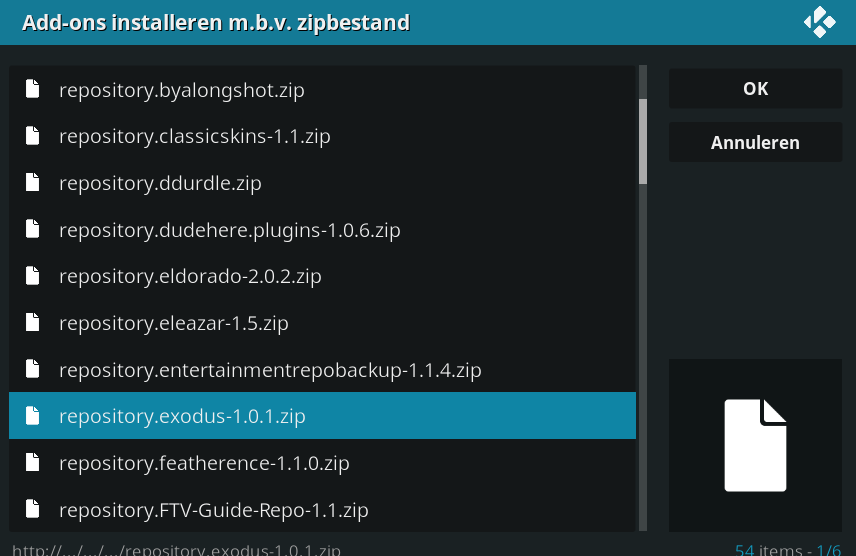Click file icon beside repository.classicskins-1.1.zip
The width and height of the screenshot is (856, 556).
(33, 136)
